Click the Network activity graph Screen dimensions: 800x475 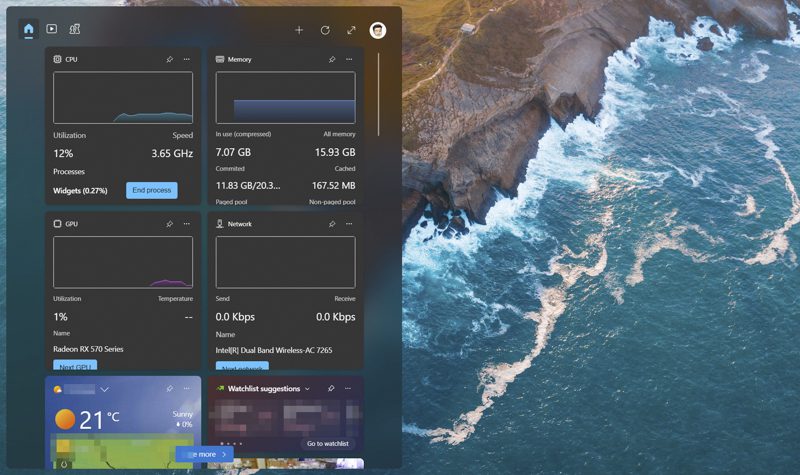click(x=285, y=262)
